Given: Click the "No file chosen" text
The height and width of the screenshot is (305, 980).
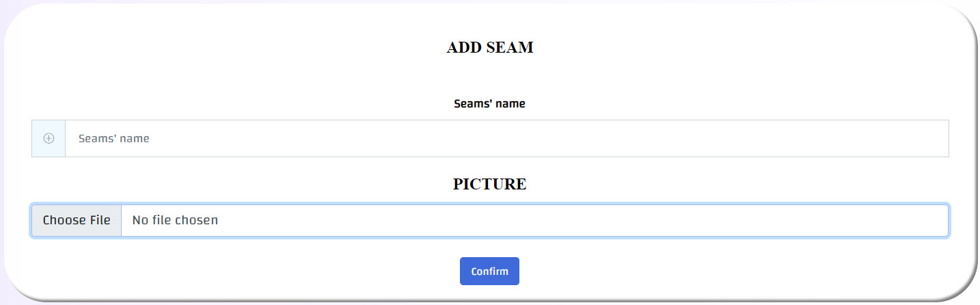Looking at the screenshot, I should pyautogui.click(x=175, y=220).
